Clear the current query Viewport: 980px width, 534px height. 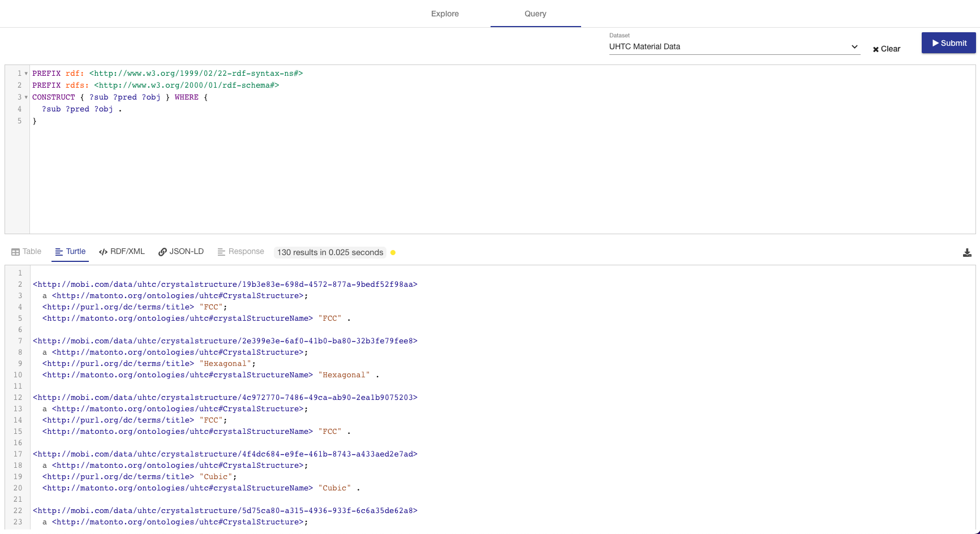(x=887, y=49)
